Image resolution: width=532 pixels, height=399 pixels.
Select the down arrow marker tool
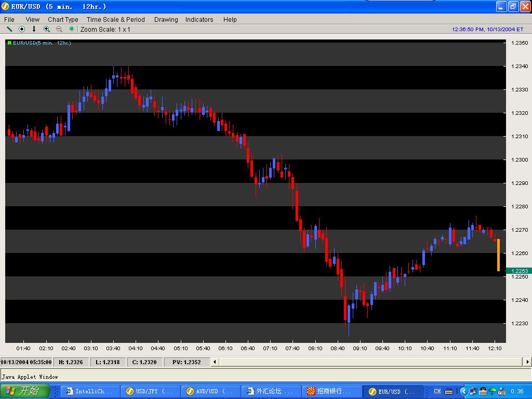click(34, 29)
